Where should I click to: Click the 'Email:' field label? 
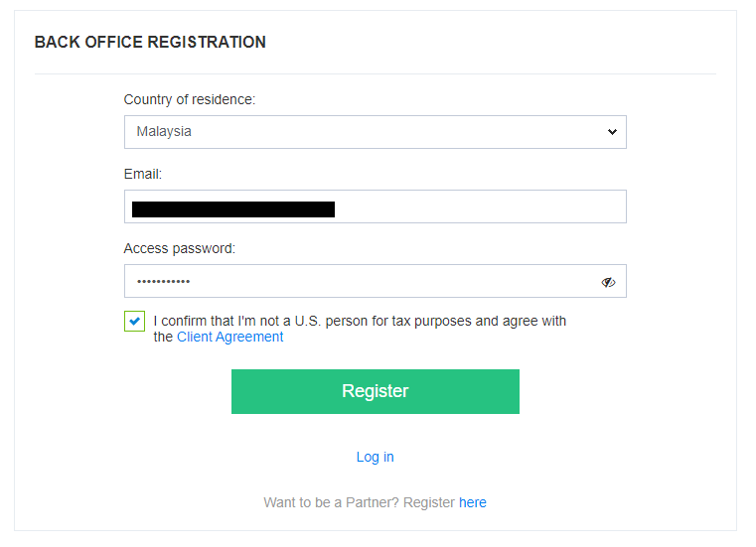click(x=143, y=174)
